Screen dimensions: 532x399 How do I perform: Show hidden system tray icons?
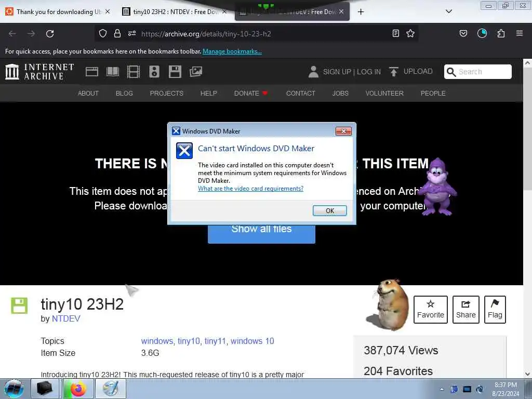[442, 389]
